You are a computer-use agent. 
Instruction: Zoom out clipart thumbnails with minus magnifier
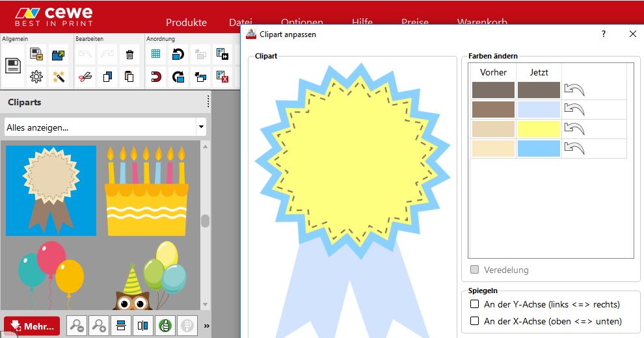pos(77,326)
